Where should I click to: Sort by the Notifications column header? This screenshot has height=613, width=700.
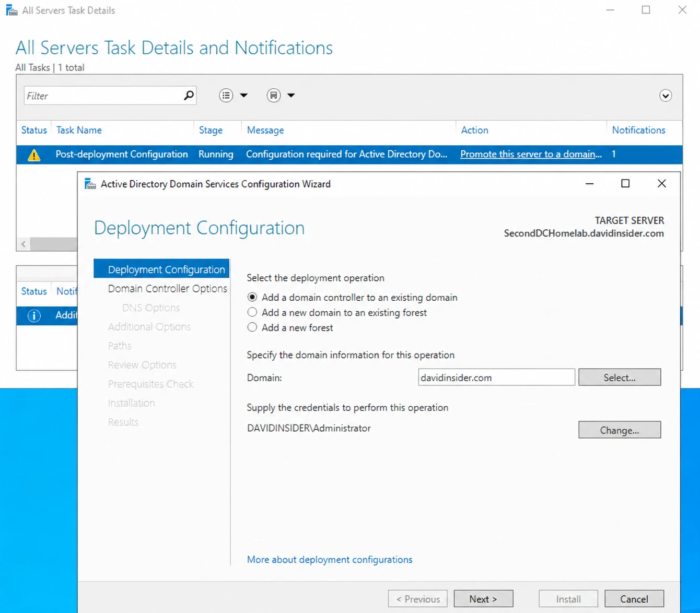(x=638, y=130)
